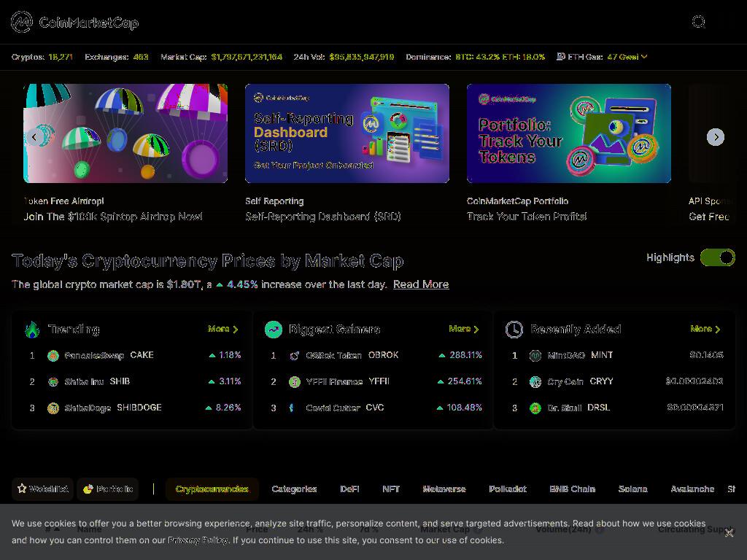Screen dimensions: 747x560
Task: Click the CoinMarketCap logo icon
Action: [x=21, y=22]
